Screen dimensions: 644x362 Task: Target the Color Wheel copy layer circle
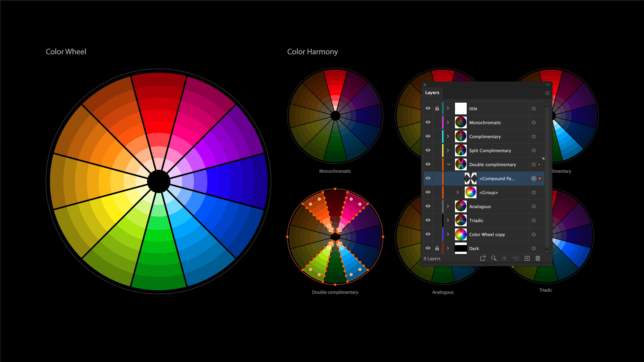click(534, 234)
